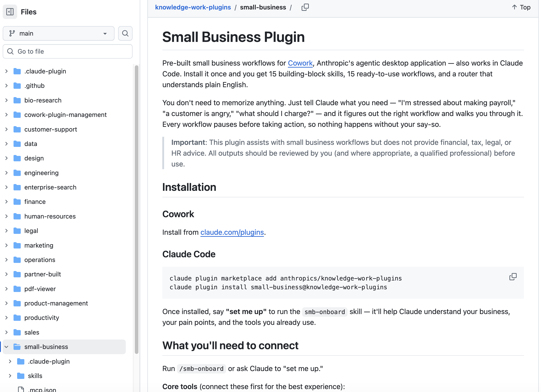Screen dimensions: 541x392
Task: Click the file tree vertical scrollbar
Action: coord(137,210)
